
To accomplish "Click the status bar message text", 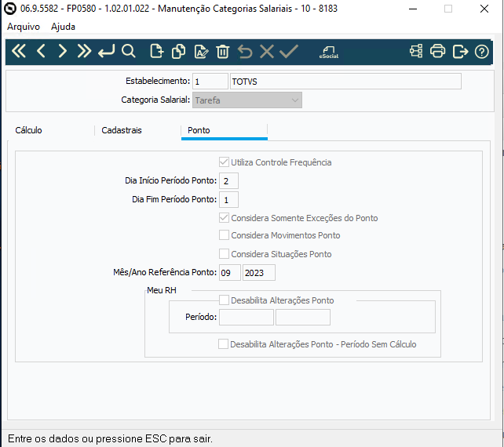I will pyautogui.click(x=110, y=438).
